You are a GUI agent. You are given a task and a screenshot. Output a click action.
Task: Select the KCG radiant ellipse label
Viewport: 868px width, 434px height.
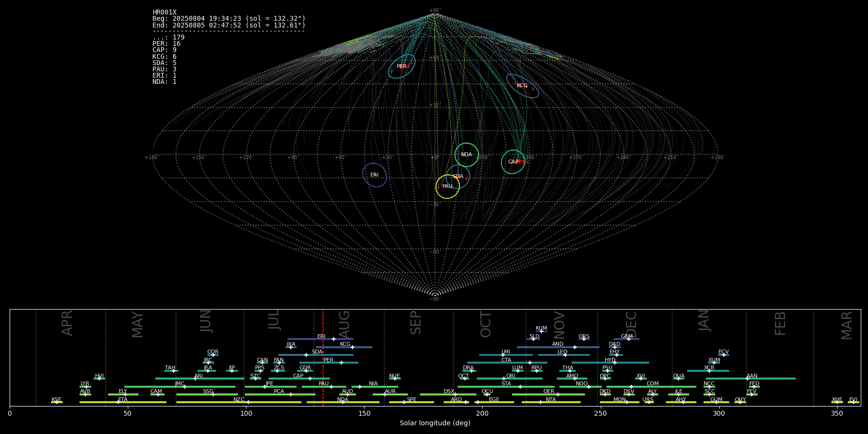pyautogui.click(x=522, y=86)
